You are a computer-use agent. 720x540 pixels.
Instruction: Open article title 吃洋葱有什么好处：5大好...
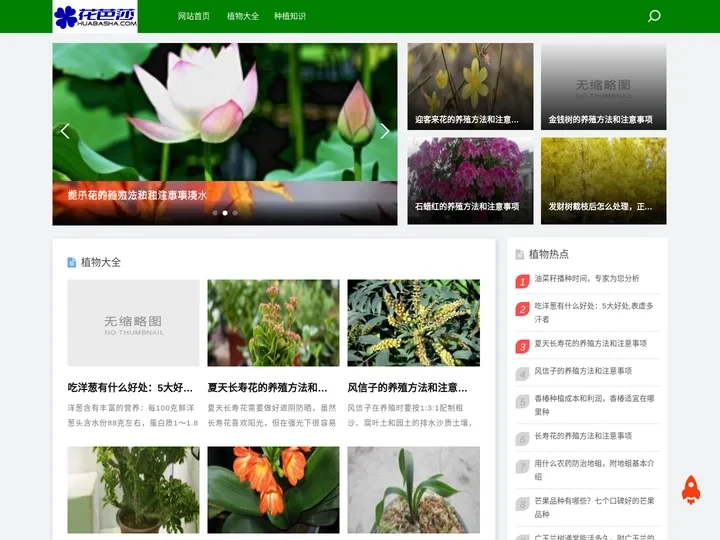(130, 388)
